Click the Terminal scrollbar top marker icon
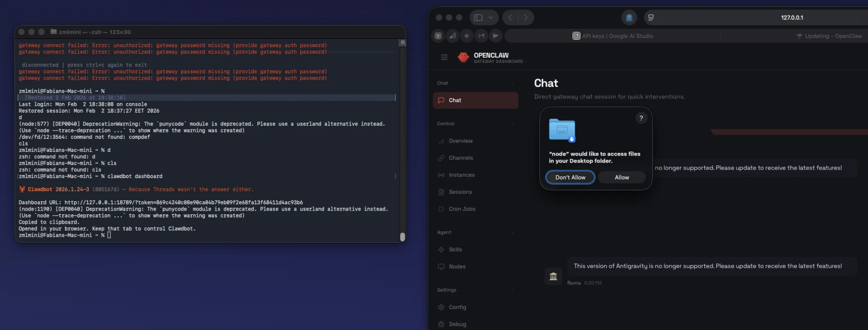Image resolution: width=868 pixels, height=330 pixels. tap(402, 42)
